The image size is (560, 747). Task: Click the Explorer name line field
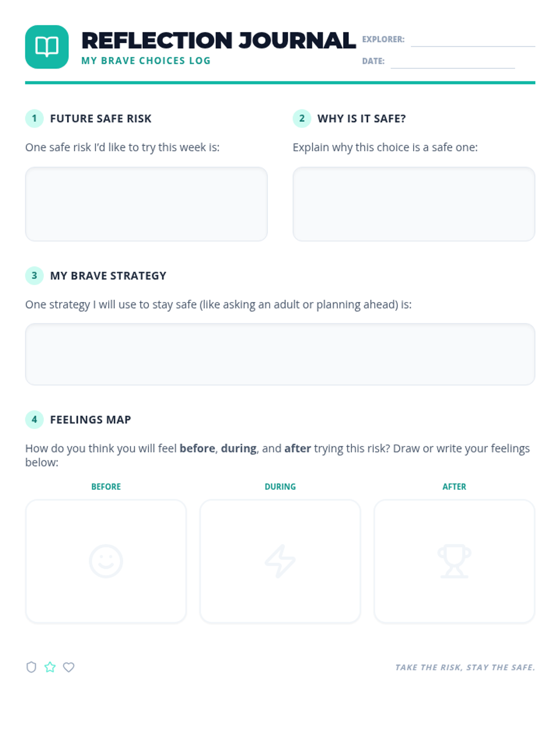[x=472, y=41]
